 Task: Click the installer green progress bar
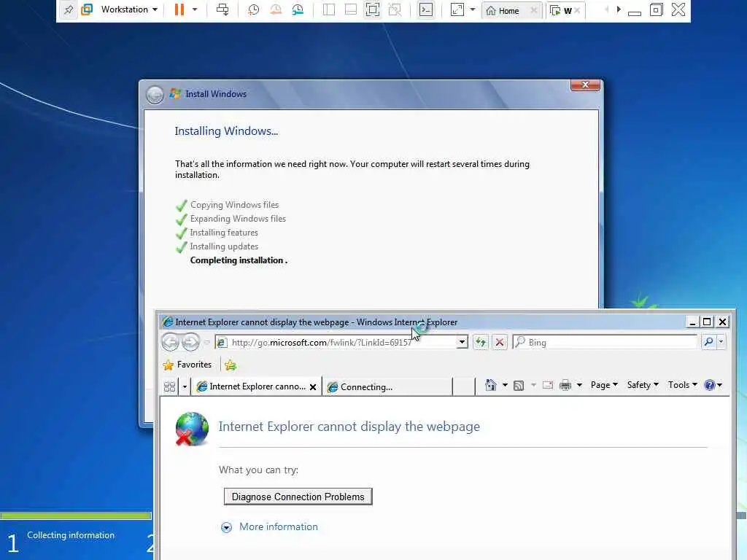[75, 516]
